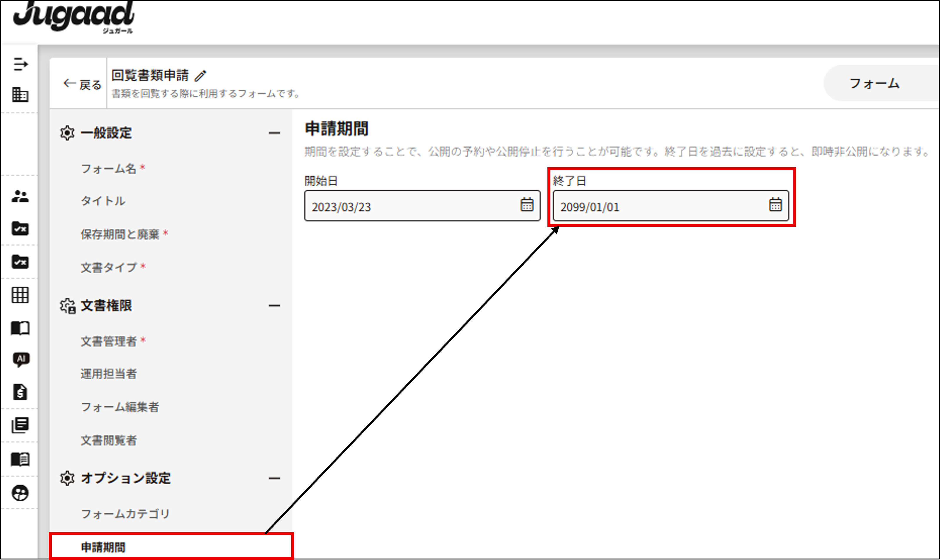Open the building/organization icon in sidebar

20,94
